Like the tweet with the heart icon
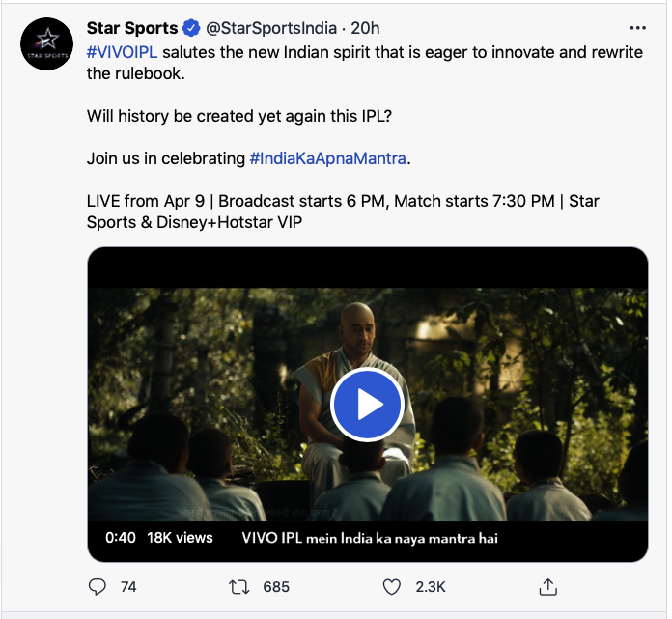Image resolution: width=672 pixels, height=619 pixels. [x=391, y=586]
